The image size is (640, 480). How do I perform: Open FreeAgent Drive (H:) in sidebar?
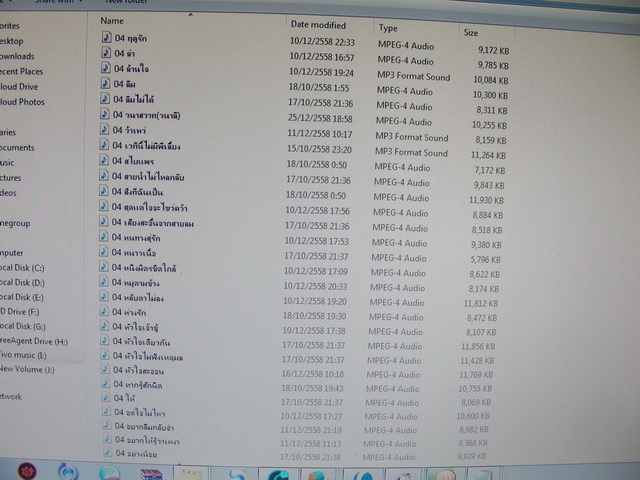coord(34,341)
